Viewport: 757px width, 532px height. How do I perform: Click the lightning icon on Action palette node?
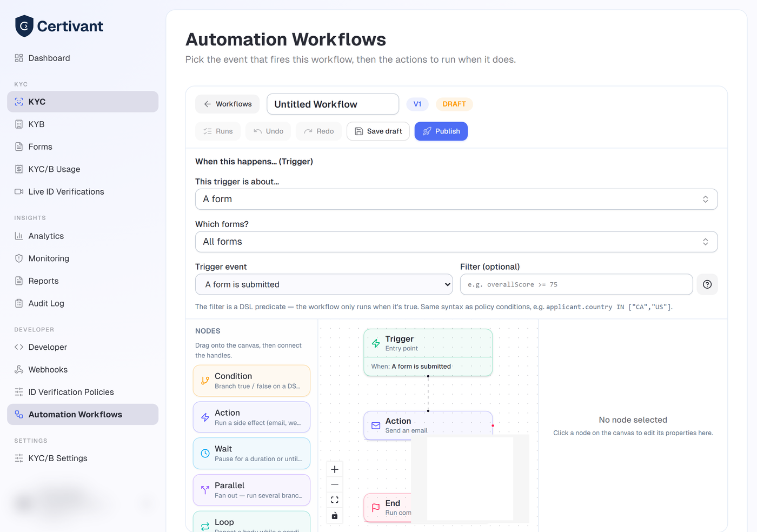click(x=205, y=417)
